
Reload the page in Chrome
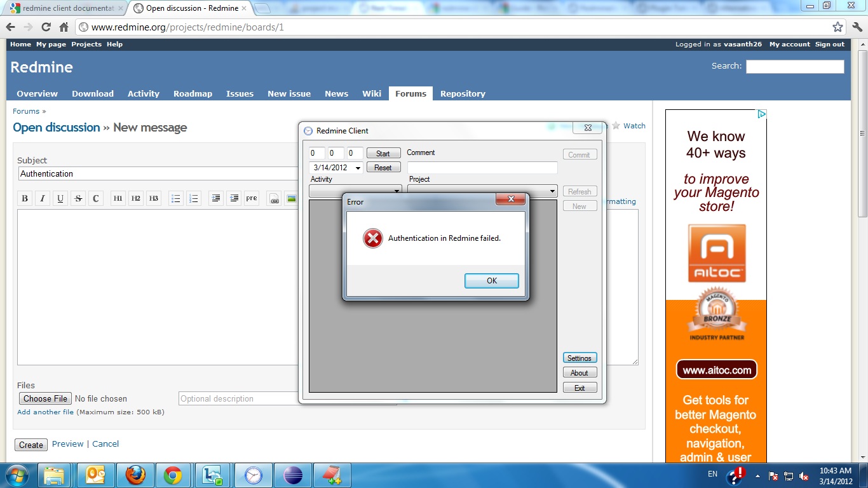(x=46, y=27)
